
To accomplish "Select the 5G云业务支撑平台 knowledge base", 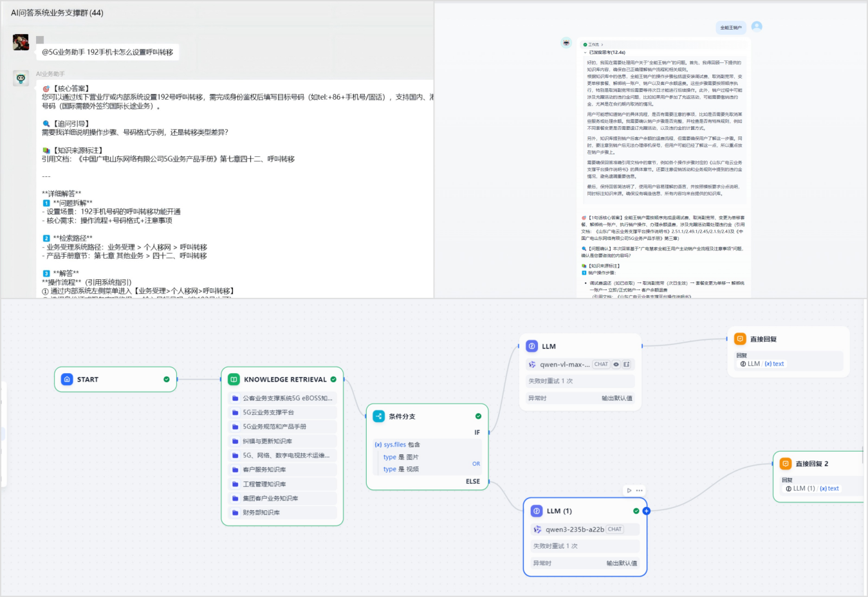I will coord(281,412).
